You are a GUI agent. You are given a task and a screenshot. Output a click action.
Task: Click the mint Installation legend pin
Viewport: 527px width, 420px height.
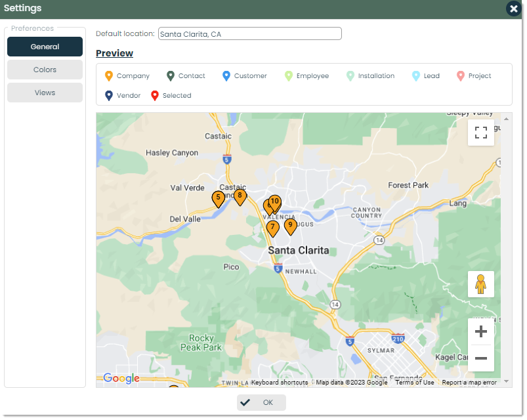(x=350, y=76)
